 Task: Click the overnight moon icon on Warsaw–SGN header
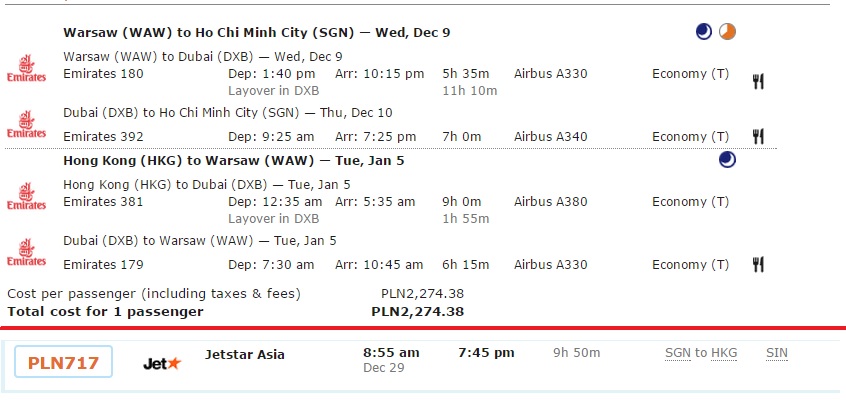click(x=704, y=32)
